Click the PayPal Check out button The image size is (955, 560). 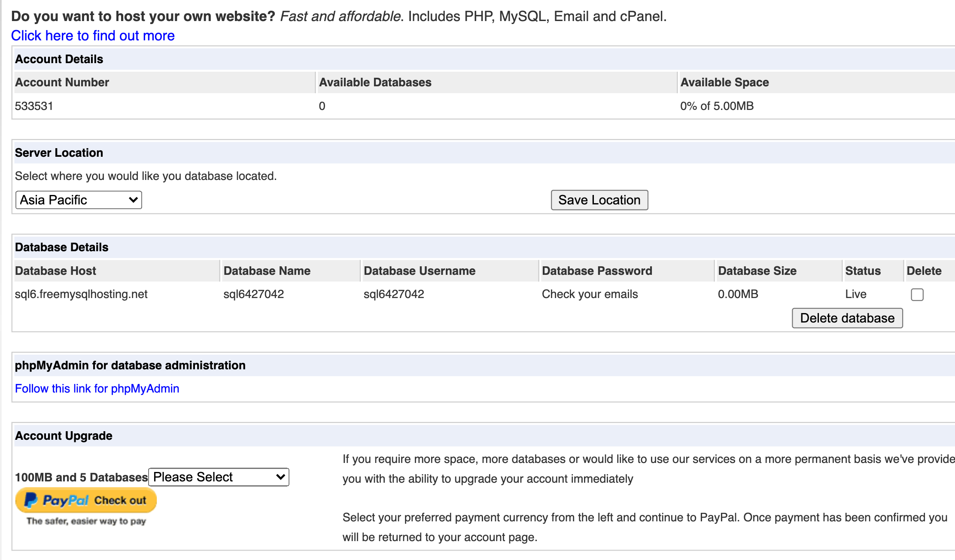click(x=86, y=500)
